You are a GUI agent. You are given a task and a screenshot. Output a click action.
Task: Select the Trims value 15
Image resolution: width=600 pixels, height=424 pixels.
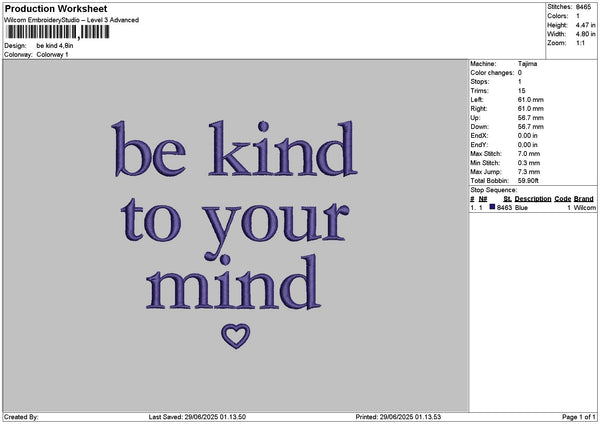[522, 91]
